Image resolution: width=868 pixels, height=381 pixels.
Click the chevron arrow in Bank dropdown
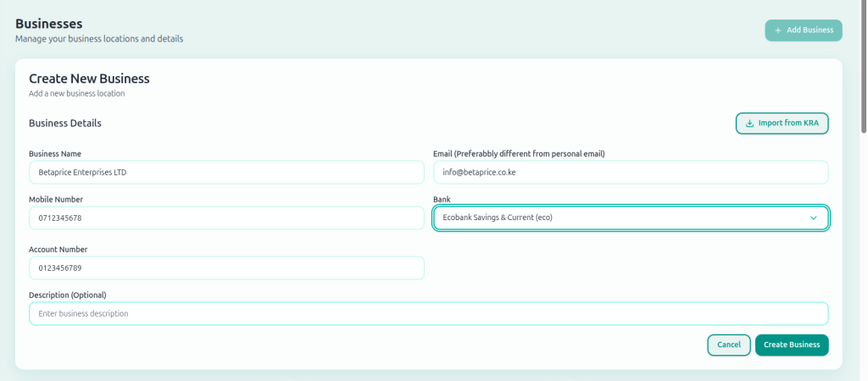(x=813, y=218)
